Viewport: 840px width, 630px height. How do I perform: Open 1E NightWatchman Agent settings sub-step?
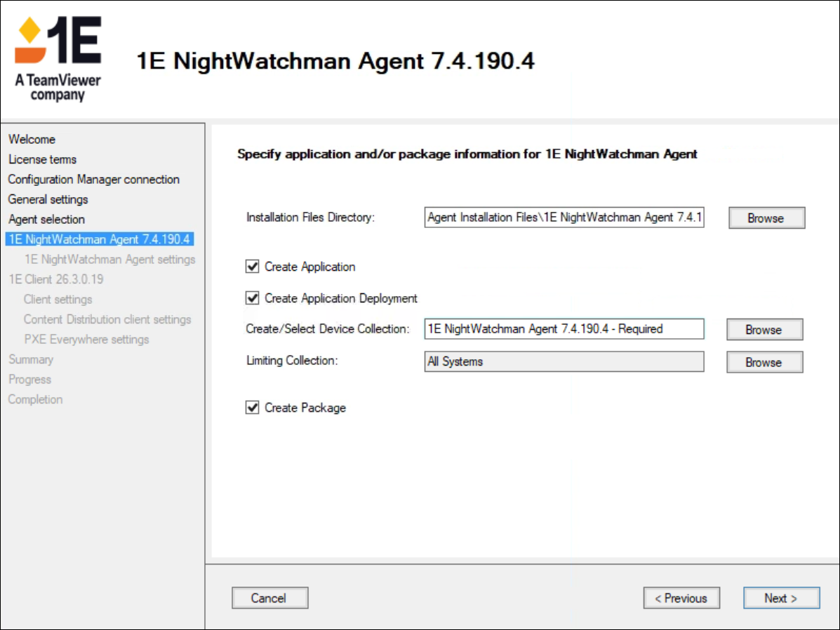coord(109,260)
